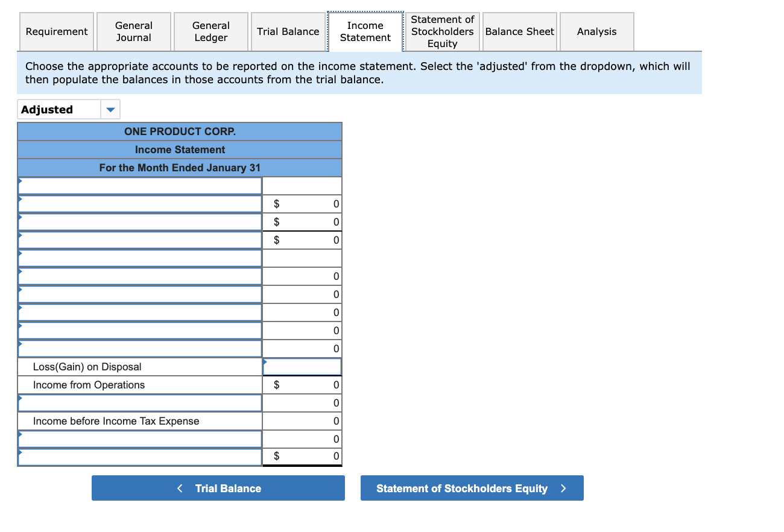Open the Statement of Stockholders Equity tab
Image resolution: width=784 pixels, height=532 pixels.
[442, 32]
